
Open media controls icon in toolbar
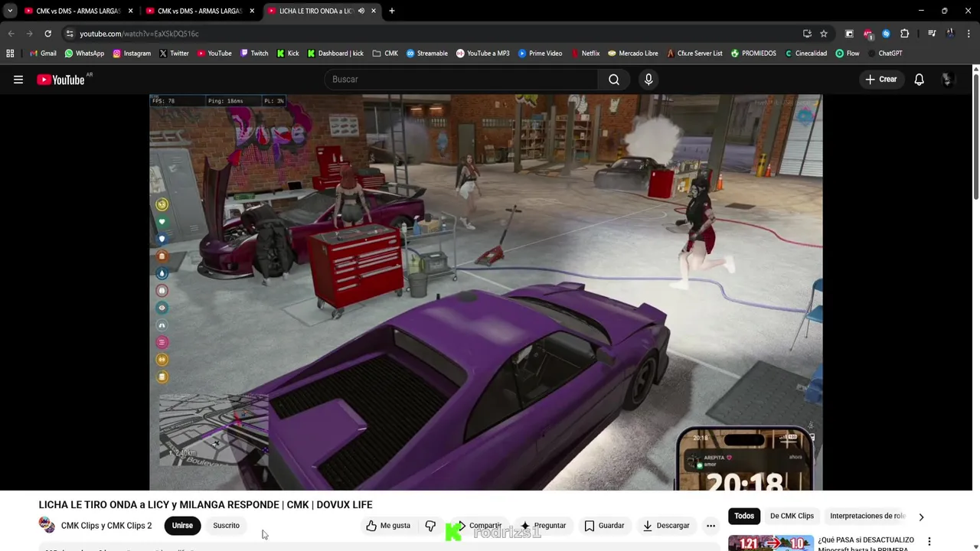[932, 34]
